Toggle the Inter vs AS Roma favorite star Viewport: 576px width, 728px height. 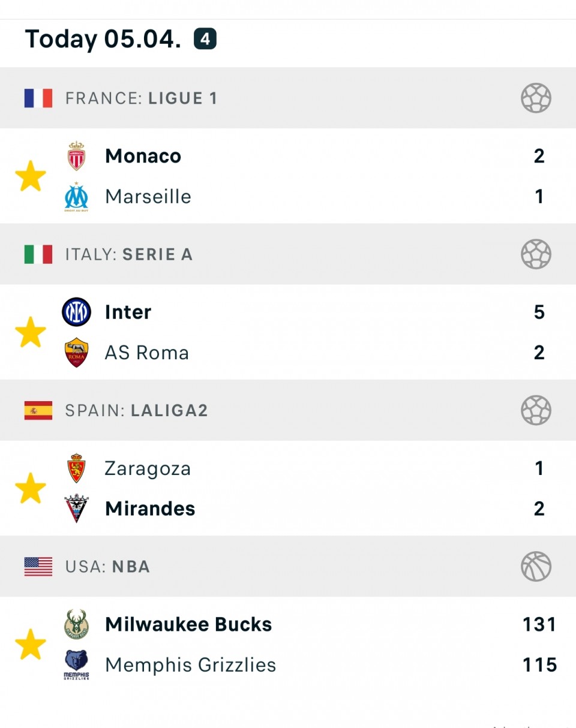click(x=30, y=332)
